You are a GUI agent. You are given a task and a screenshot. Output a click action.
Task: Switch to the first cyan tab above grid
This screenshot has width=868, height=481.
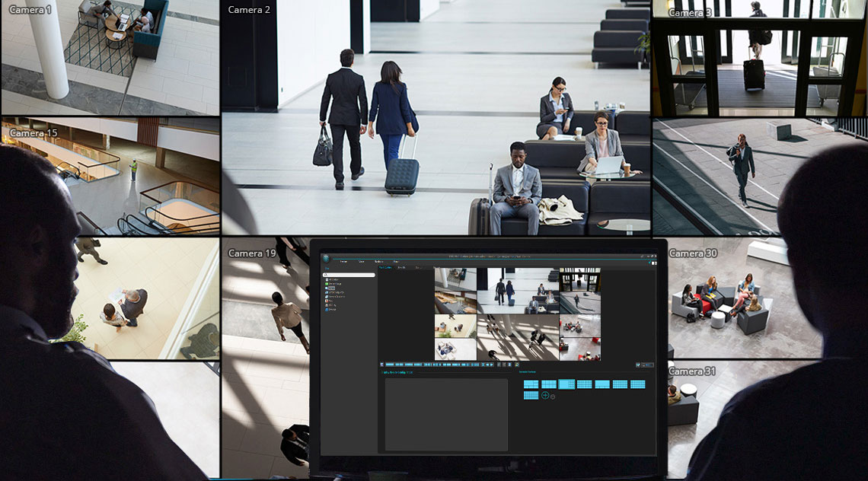click(386, 268)
